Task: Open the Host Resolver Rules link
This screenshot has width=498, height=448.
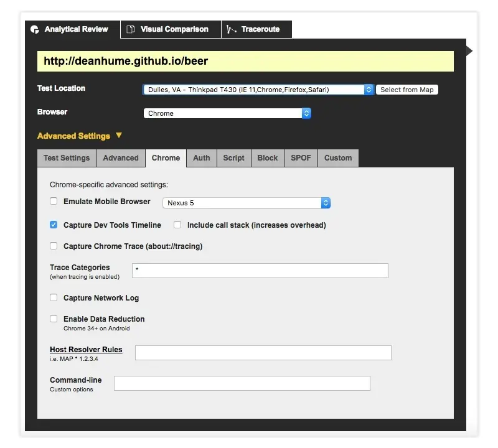Action: 86,349
